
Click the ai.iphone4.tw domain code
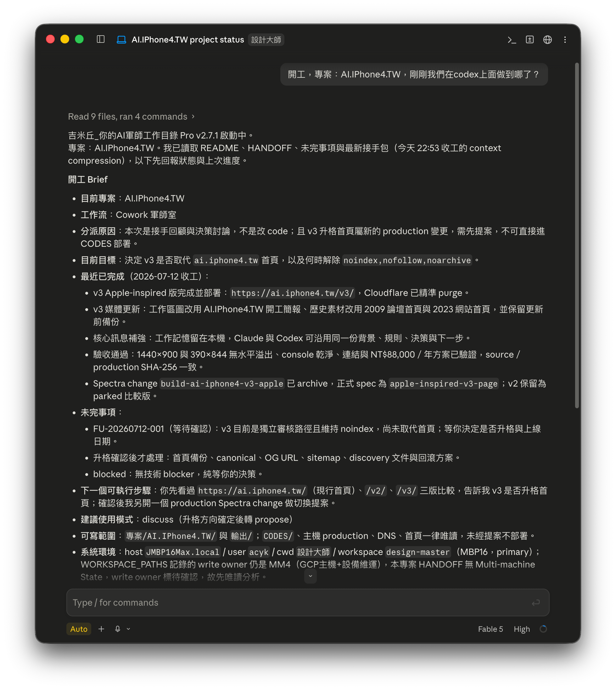pyautogui.click(x=226, y=260)
